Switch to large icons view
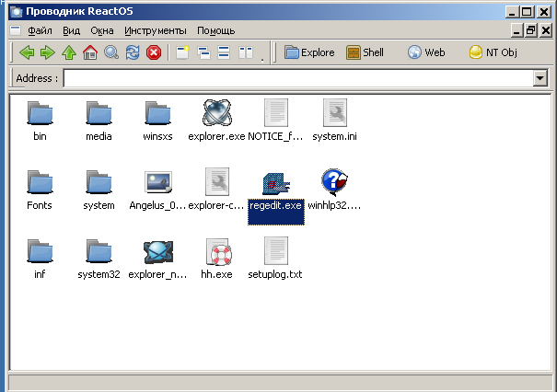 [x=182, y=52]
